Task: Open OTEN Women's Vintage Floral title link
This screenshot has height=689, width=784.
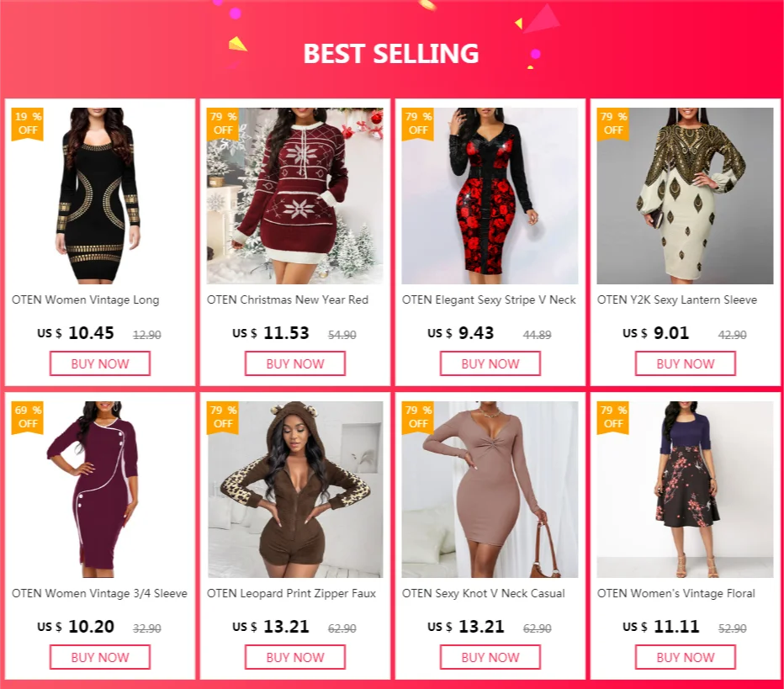Action: 676,593
